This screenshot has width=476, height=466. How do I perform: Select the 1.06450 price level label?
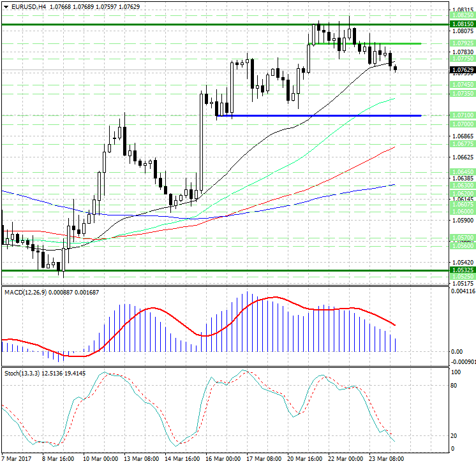pyautogui.click(x=462, y=171)
